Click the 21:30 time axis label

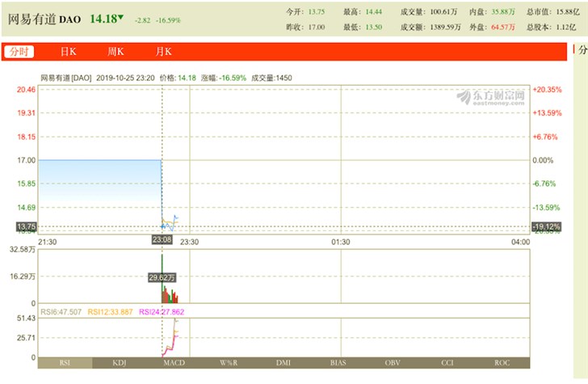point(48,242)
